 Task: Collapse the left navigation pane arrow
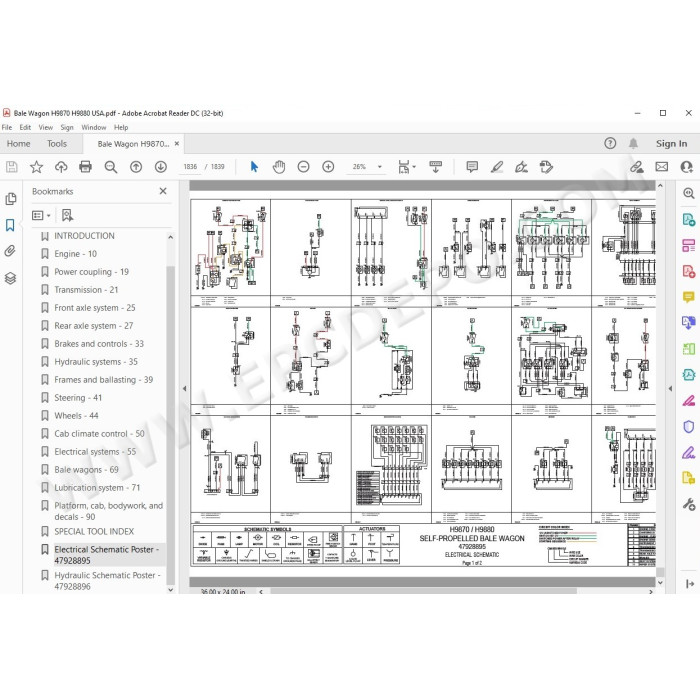click(184, 388)
